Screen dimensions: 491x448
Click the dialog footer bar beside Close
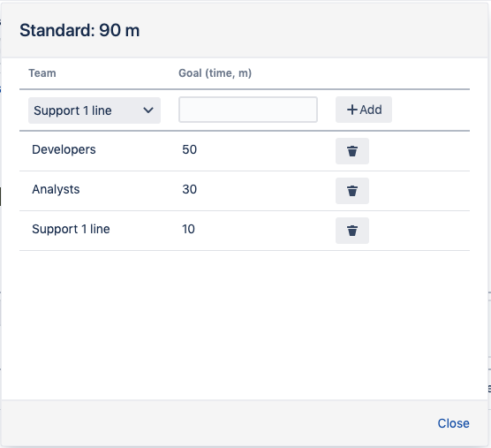(x=219, y=423)
